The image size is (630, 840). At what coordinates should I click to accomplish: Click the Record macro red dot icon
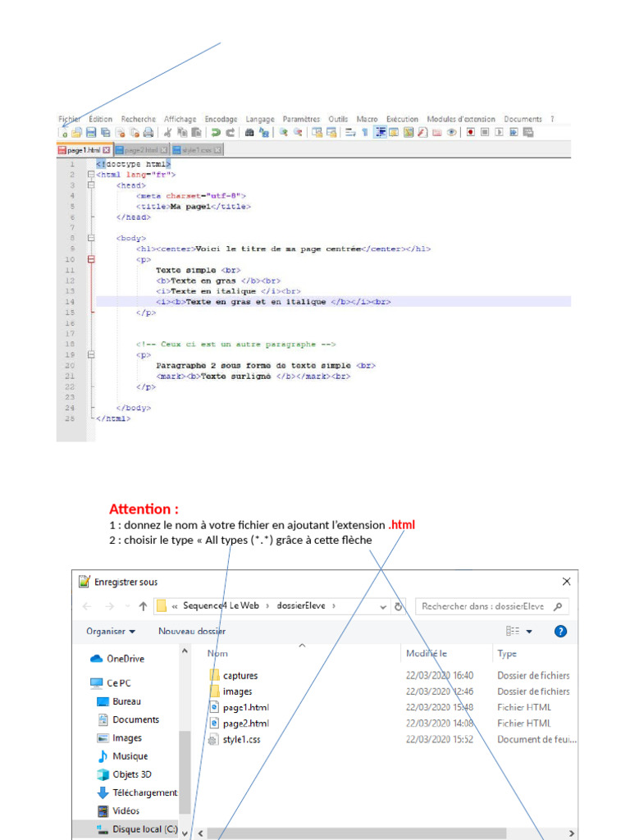pyautogui.click(x=471, y=132)
